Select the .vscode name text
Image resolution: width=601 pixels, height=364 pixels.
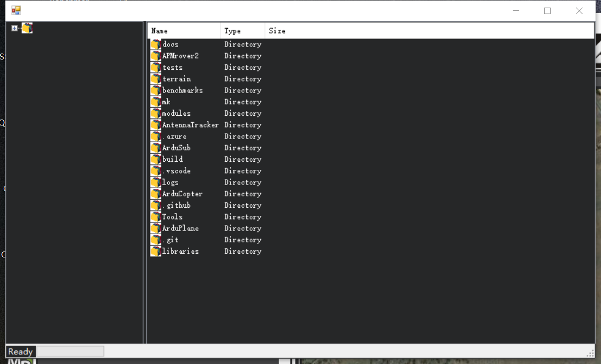point(177,171)
